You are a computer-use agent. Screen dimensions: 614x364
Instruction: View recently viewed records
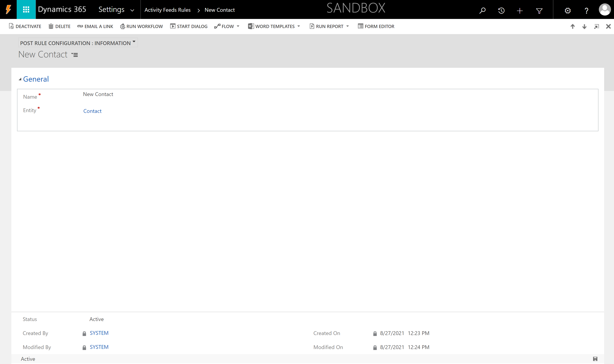[501, 10]
